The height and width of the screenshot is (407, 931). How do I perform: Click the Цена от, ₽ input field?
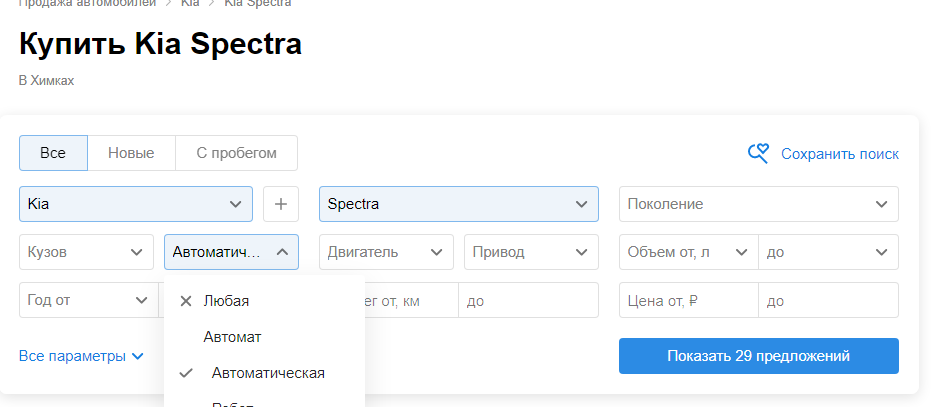pos(689,300)
